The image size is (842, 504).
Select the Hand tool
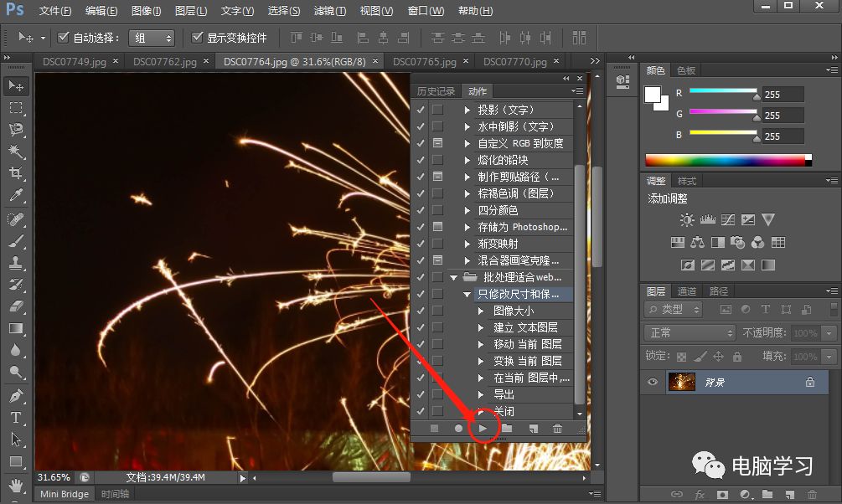pos(16,486)
